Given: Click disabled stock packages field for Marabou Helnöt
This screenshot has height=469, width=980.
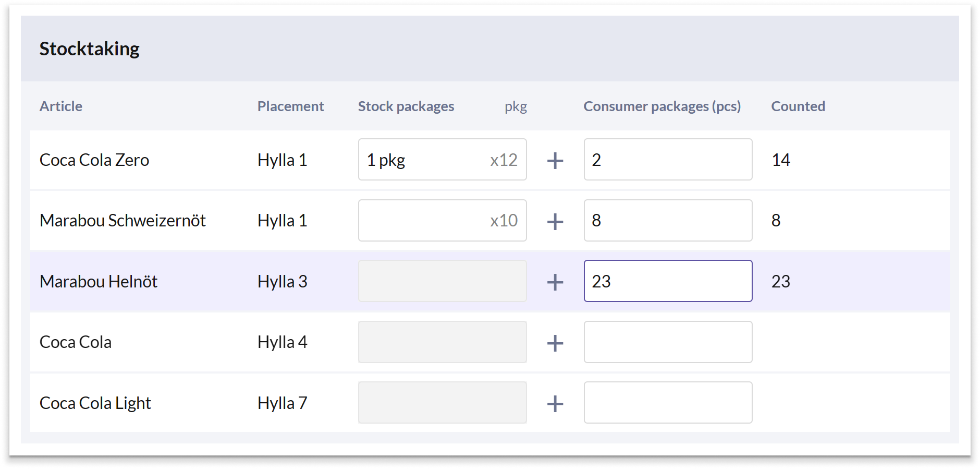Looking at the screenshot, I should coord(442,281).
